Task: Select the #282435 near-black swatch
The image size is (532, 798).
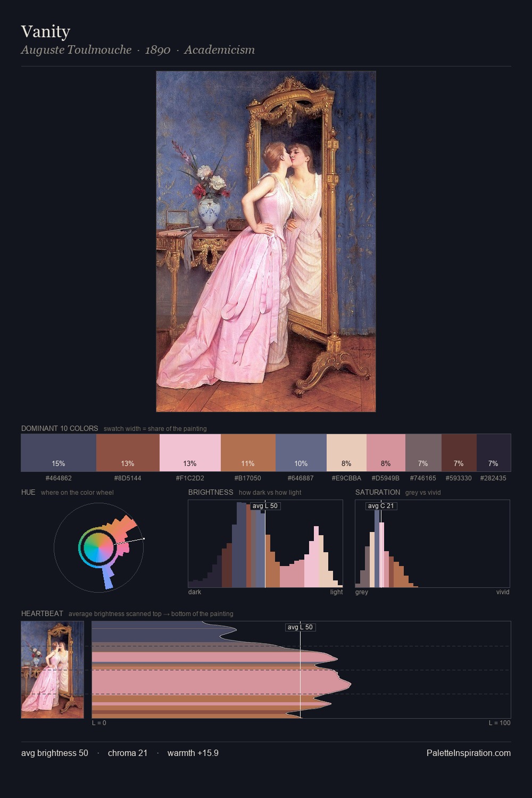Action: click(x=493, y=453)
